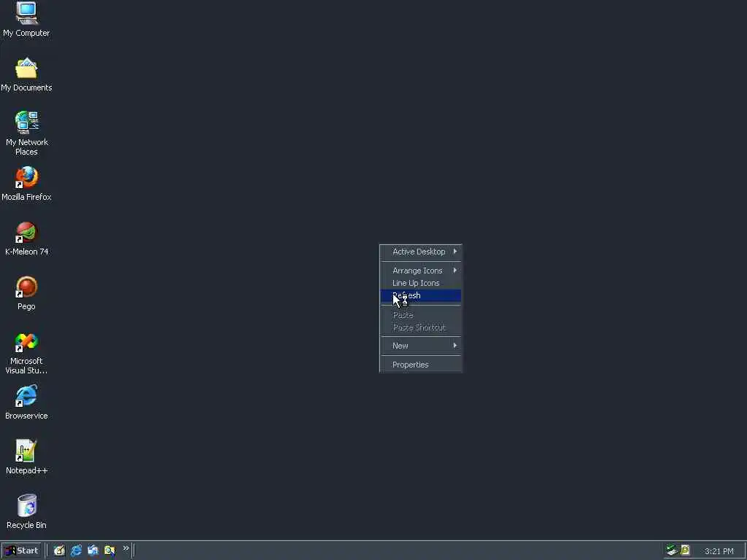Launch Outlook Express from quick launch
Image resolution: width=747 pixels, height=560 pixels.
[x=93, y=551]
